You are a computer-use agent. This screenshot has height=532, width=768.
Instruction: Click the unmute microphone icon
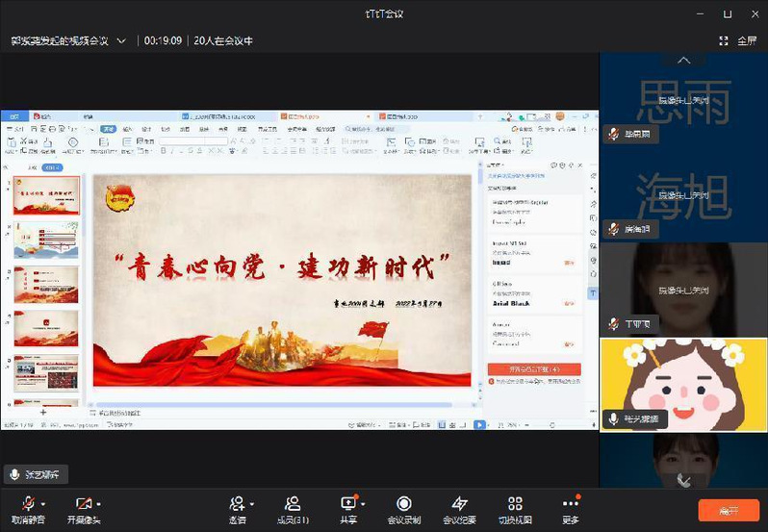click(x=27, y=505)
